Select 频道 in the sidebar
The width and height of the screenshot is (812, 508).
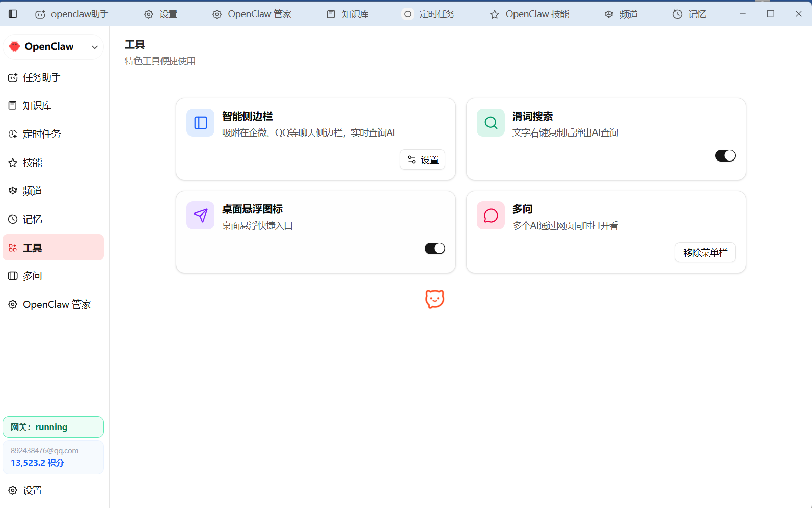[53, 191]
